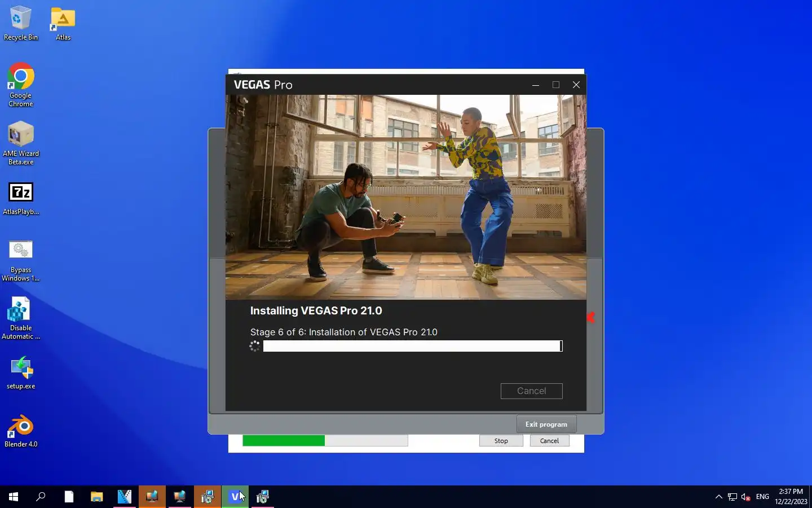Click the 'Stage 6 of 6' status text
812x508 pixels.
[x=343, y=332]
